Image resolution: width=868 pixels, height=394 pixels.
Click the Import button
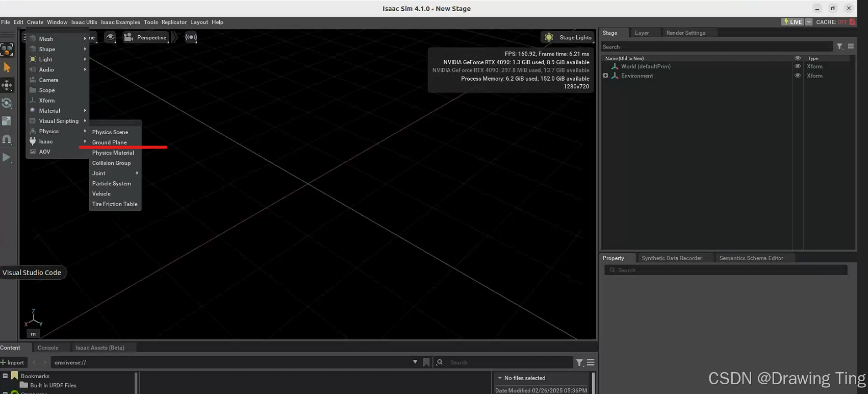point(13,362)
